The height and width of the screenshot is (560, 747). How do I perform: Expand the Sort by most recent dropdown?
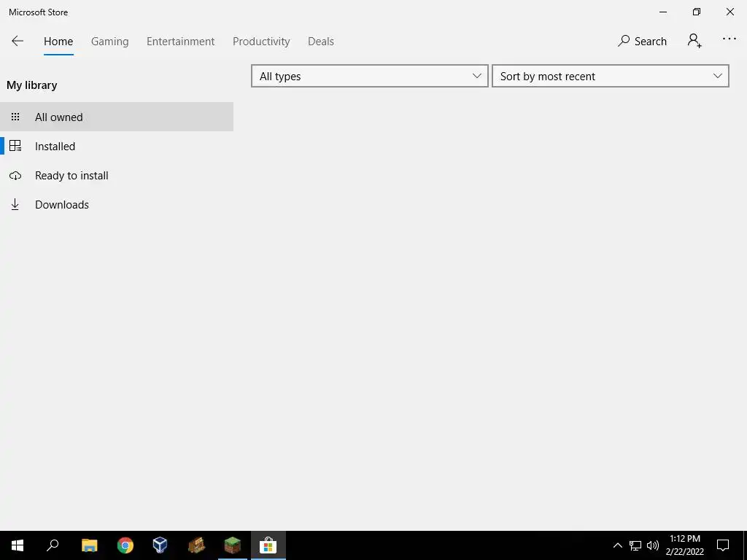611,76
